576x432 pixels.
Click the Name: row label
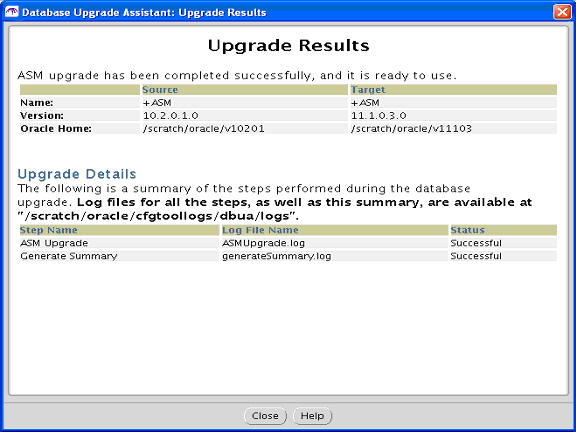[x=37, y=103]
